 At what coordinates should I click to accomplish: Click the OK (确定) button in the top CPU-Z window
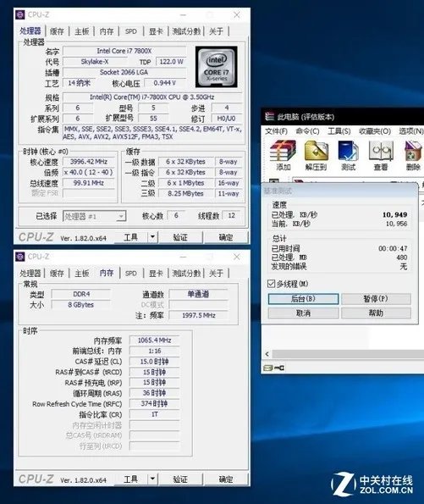(226, 237)
